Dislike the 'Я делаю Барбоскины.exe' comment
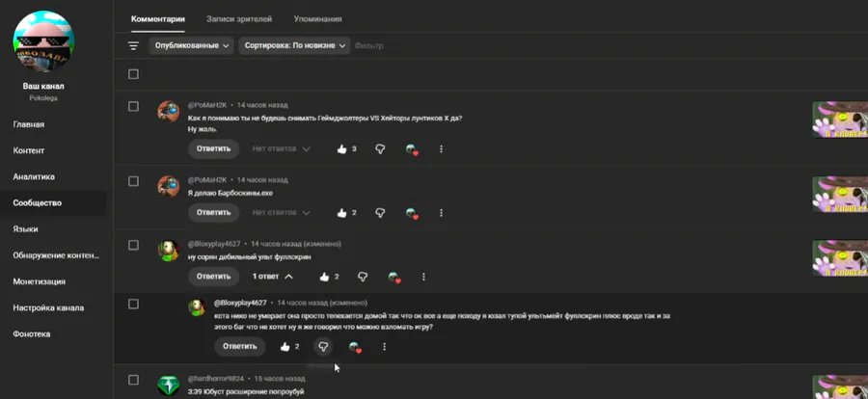Image resolution: width=868 pixels, height=399 pixels. click(380, 212)
